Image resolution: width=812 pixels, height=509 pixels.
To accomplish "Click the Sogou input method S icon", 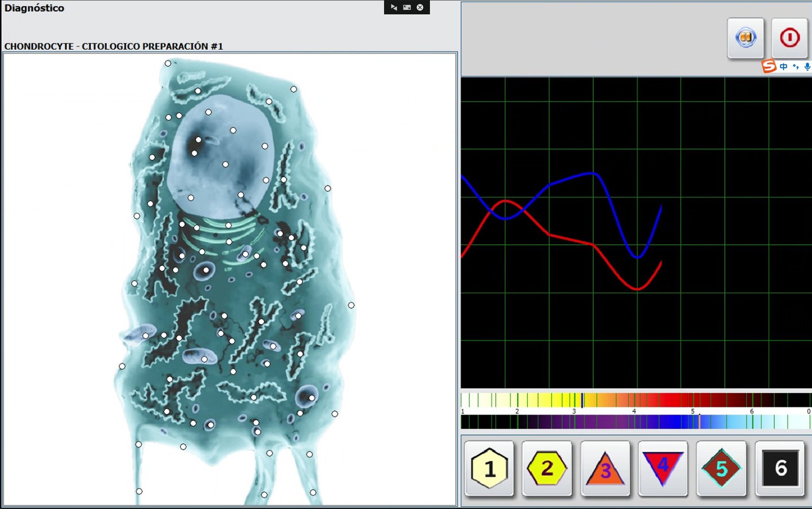I will click(769, 66).
